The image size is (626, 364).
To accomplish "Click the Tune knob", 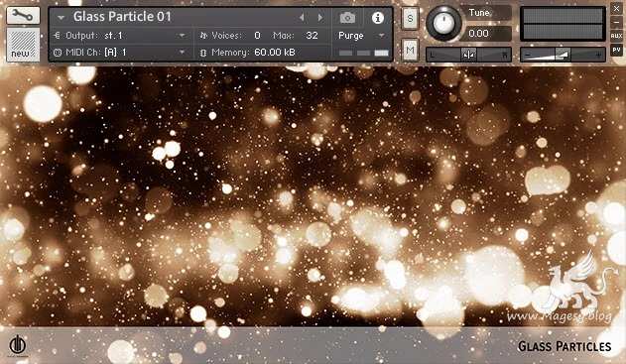I will (443, 23).
